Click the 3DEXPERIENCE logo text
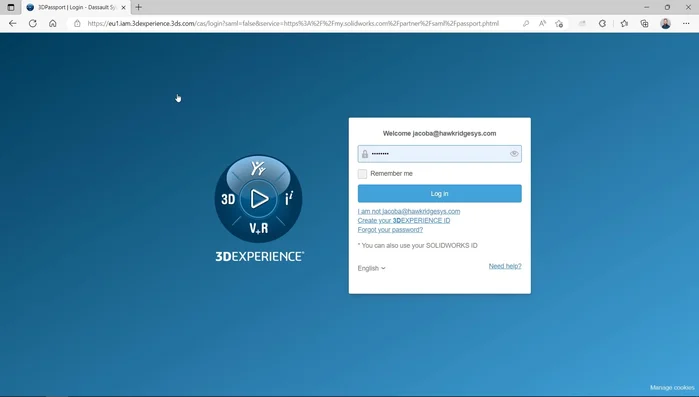The width and height of the screenshot is (699, 397). tap(259, 256)
